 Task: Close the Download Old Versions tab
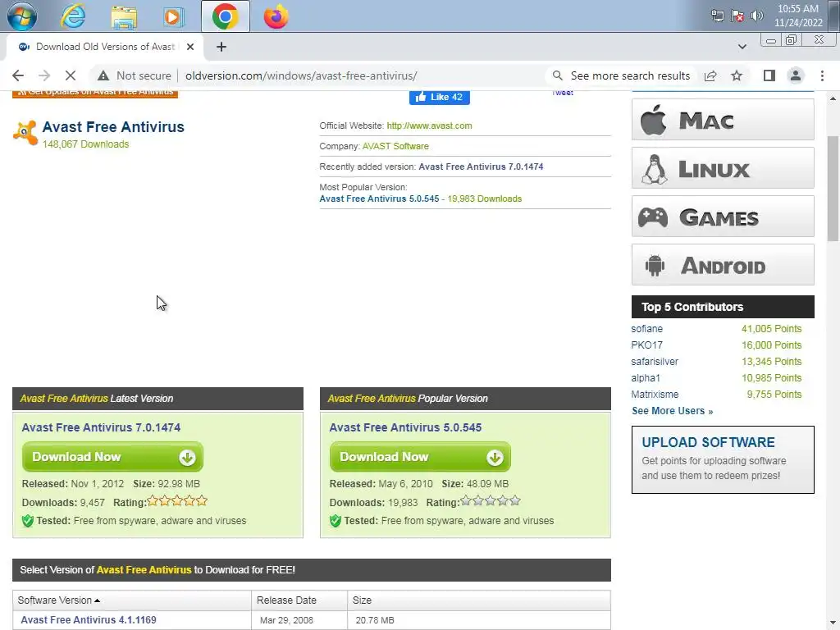[190, 47]
